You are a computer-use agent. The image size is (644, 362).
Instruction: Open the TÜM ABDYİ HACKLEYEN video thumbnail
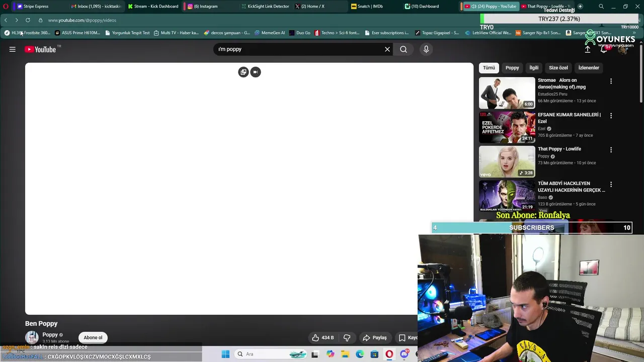tap(507, 196)
